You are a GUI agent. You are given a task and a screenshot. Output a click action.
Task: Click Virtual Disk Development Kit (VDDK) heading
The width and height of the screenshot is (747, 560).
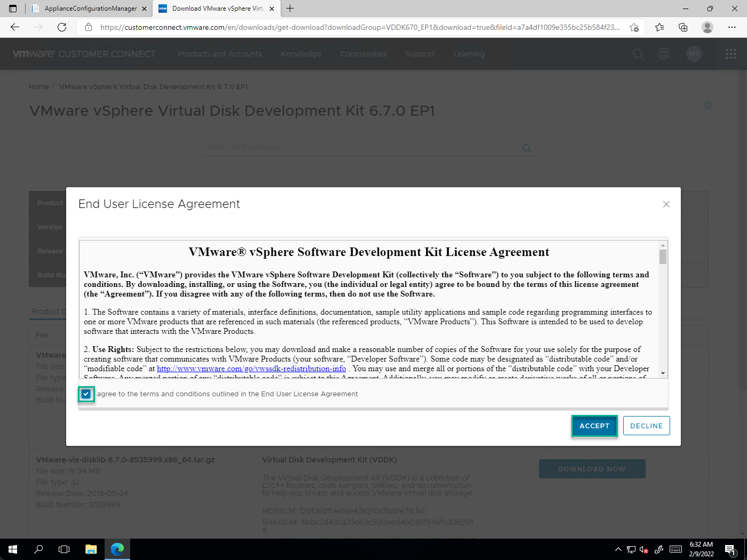(330, 460)
